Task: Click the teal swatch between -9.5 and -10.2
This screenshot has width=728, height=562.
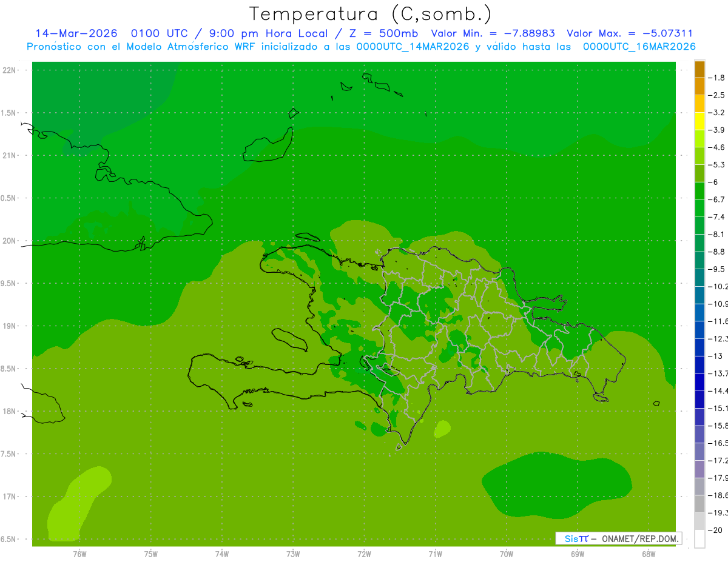Action: pyautogui.click(x=699, y=278)
